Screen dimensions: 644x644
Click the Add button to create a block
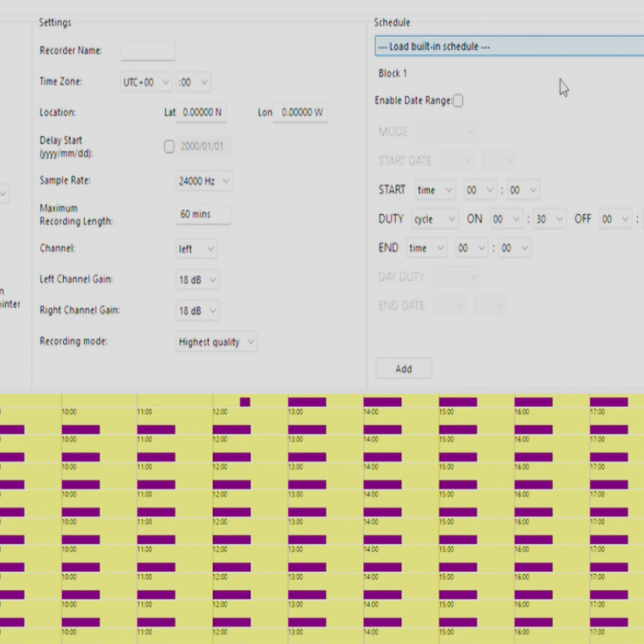tap(403, 368)
